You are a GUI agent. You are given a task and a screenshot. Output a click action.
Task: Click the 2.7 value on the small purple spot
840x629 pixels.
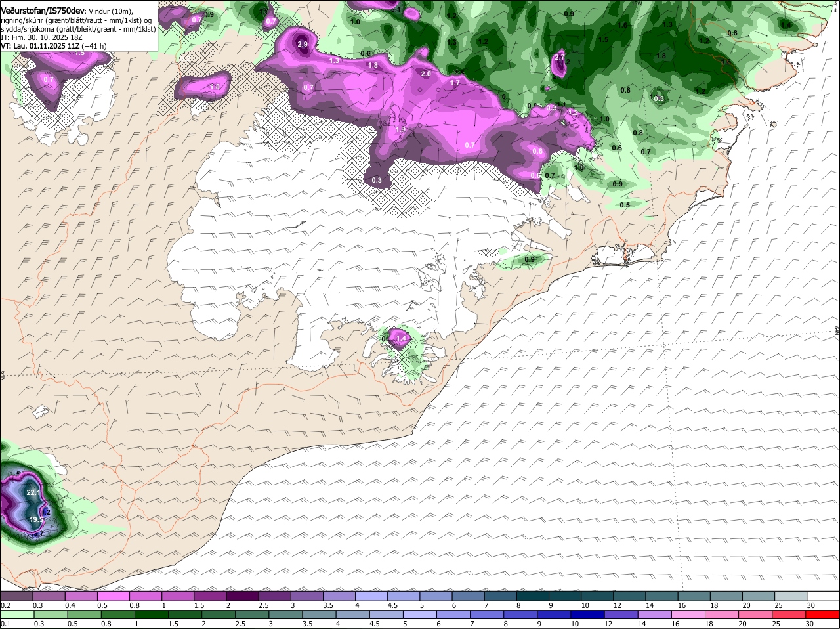559,58
